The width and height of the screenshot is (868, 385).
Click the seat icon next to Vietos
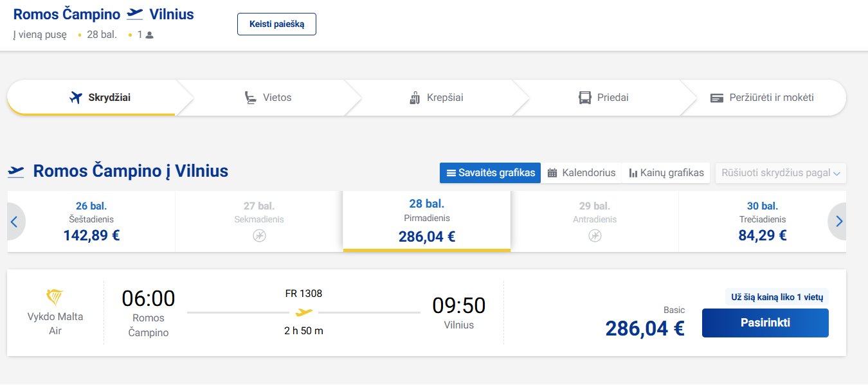(250, 98)
